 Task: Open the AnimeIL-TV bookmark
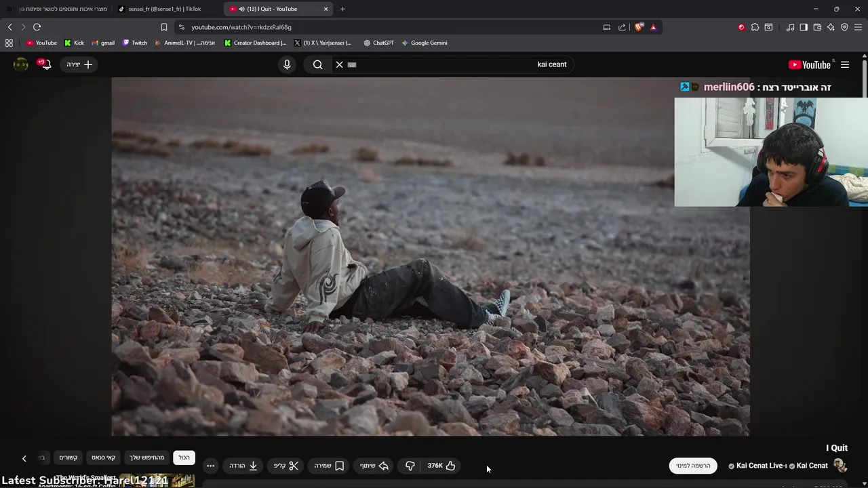click(x=185, y=43)
